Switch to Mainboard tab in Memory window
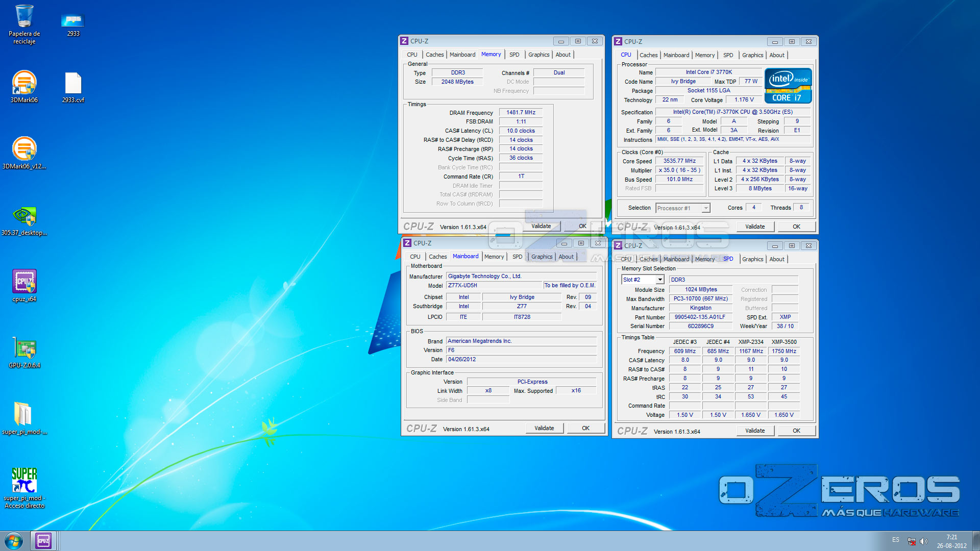 [x=462, y=55]
